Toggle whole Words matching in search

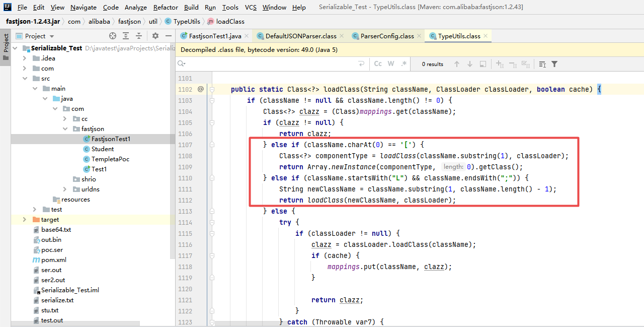tap(390, 63)
